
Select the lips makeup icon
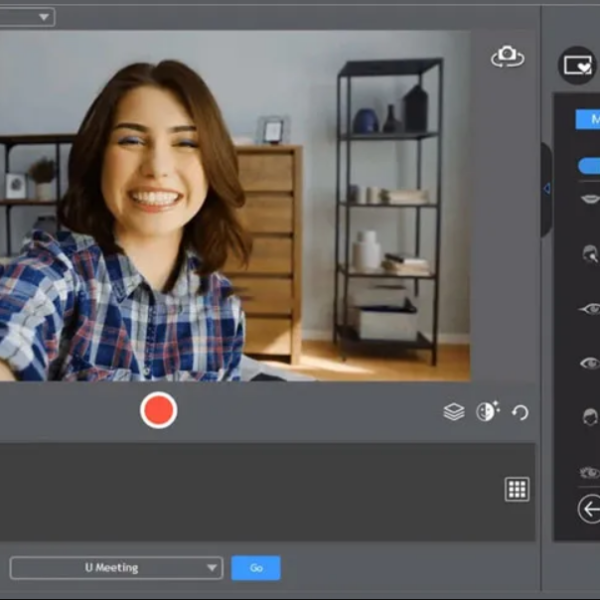pos(590,199)
